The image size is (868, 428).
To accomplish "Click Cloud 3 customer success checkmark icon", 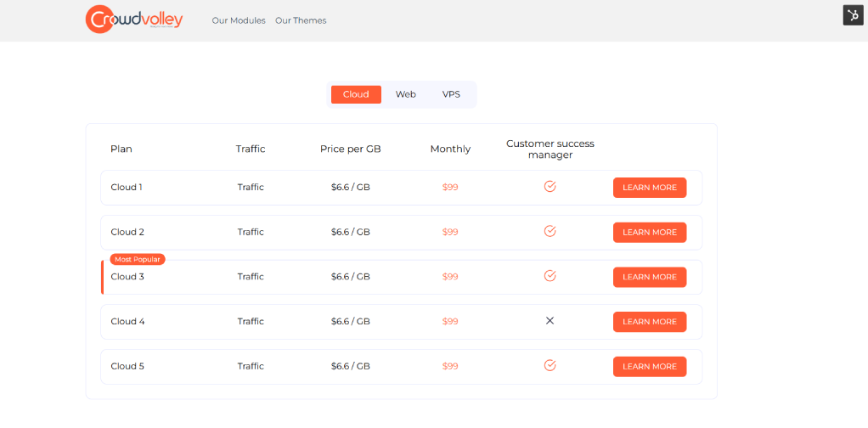I will (550, 276).
